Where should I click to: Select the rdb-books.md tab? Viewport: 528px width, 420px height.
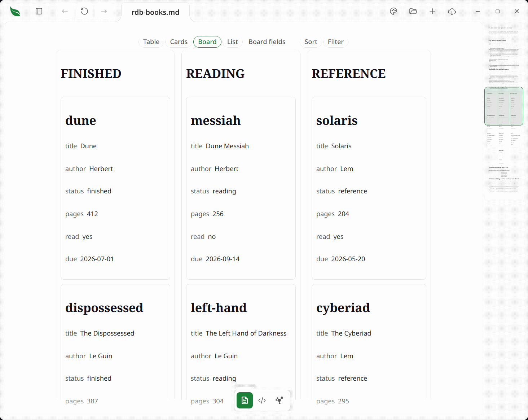[x=155, y=12]
